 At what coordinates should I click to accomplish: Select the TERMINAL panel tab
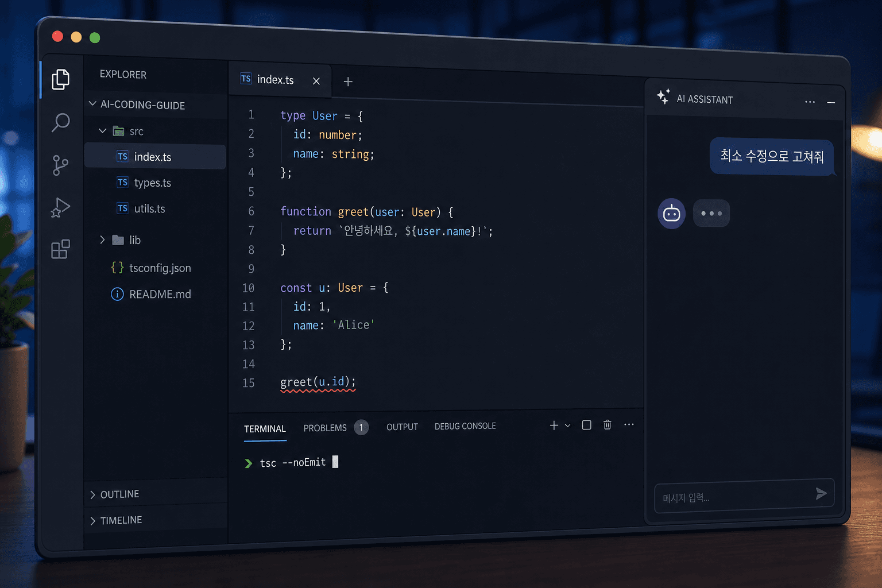[265, 429]
